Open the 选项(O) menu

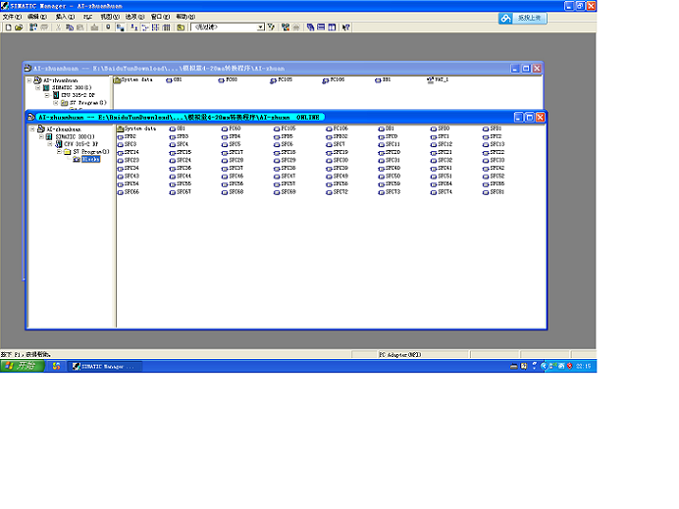135,17
